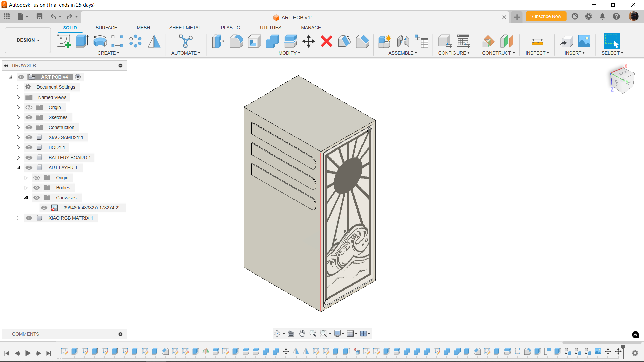Click the timeline horizontal scrollbar

[x=601, y=343]
